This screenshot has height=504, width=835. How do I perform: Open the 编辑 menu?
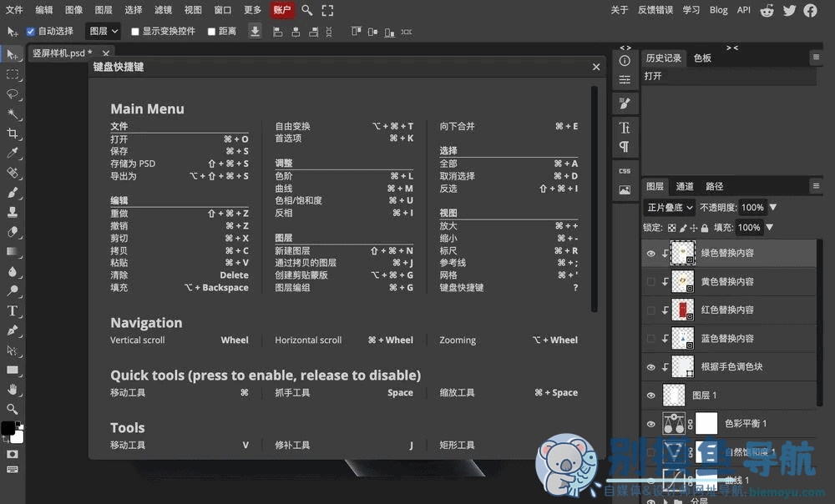click(44, 10)
